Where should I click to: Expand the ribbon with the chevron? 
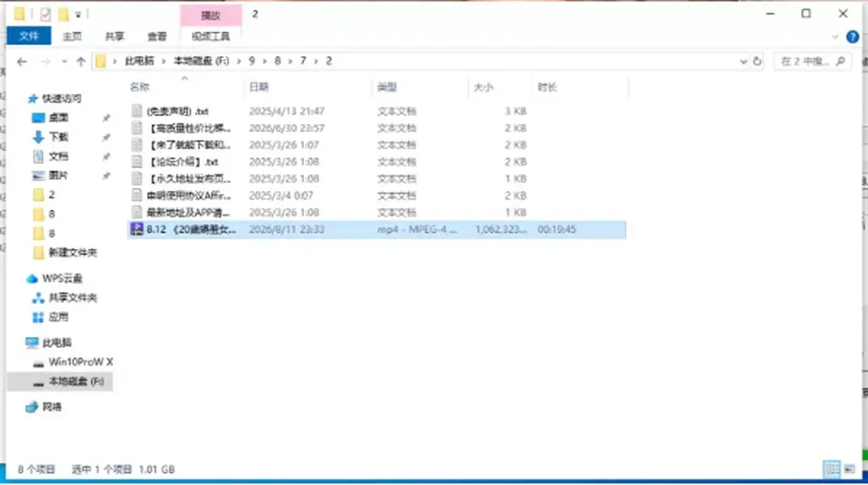point(835,37)
